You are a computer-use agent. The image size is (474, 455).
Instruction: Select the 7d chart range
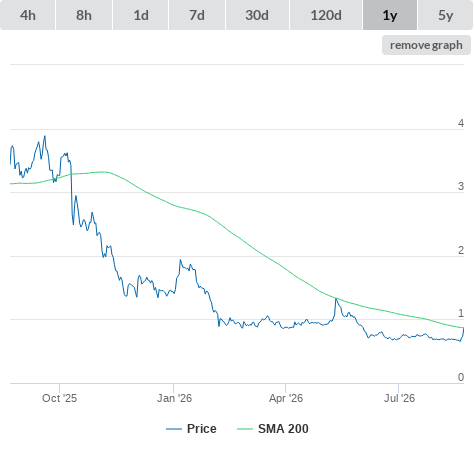[x=197, y=15]
